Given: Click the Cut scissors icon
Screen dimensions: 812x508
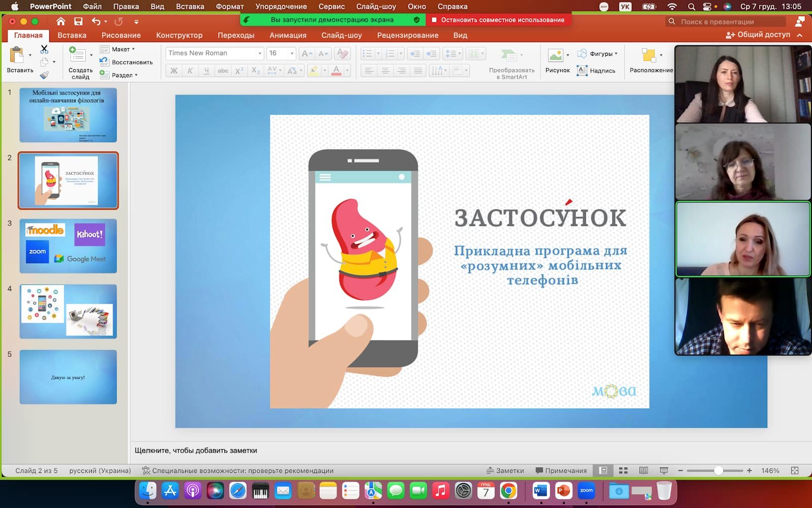Looking at the screenshot, I should 44,49.
